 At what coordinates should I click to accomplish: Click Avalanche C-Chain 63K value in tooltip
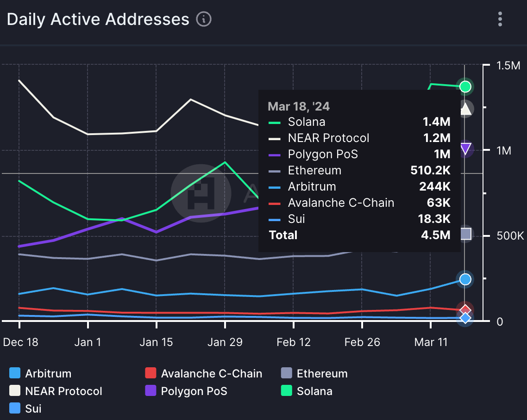click(x=439, y=203)
